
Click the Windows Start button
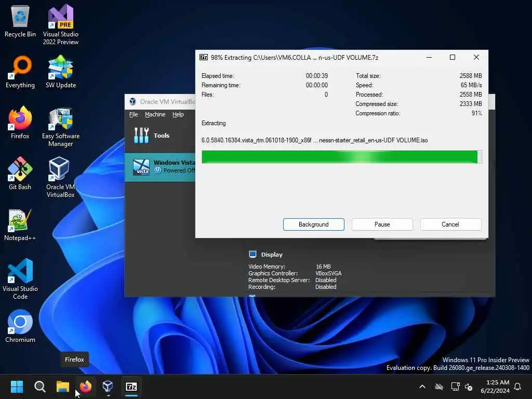point(17,387)
